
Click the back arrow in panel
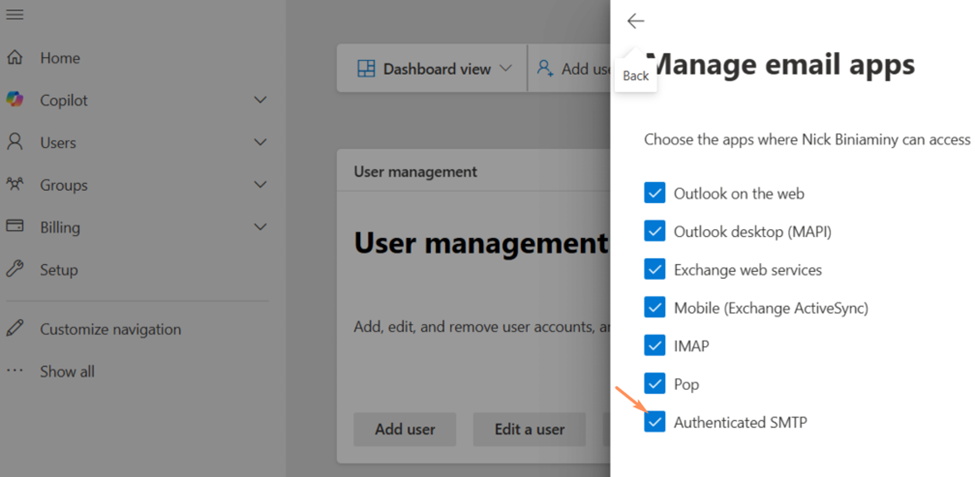point(635,21)
